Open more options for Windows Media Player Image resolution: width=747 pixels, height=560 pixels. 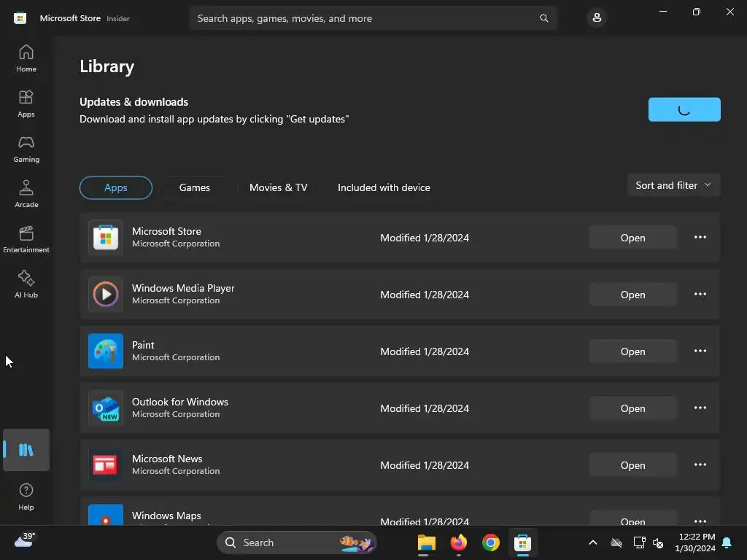pos(700,294)
